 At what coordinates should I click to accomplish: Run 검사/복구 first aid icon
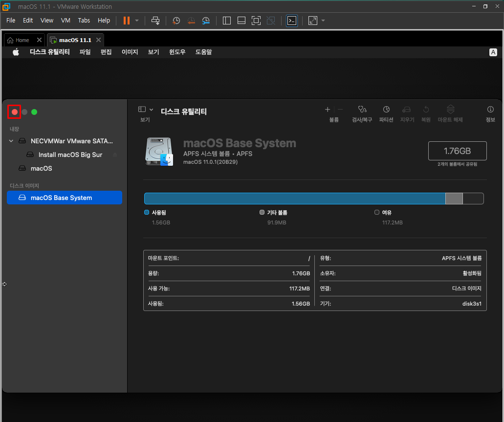(x=362, y=110)
